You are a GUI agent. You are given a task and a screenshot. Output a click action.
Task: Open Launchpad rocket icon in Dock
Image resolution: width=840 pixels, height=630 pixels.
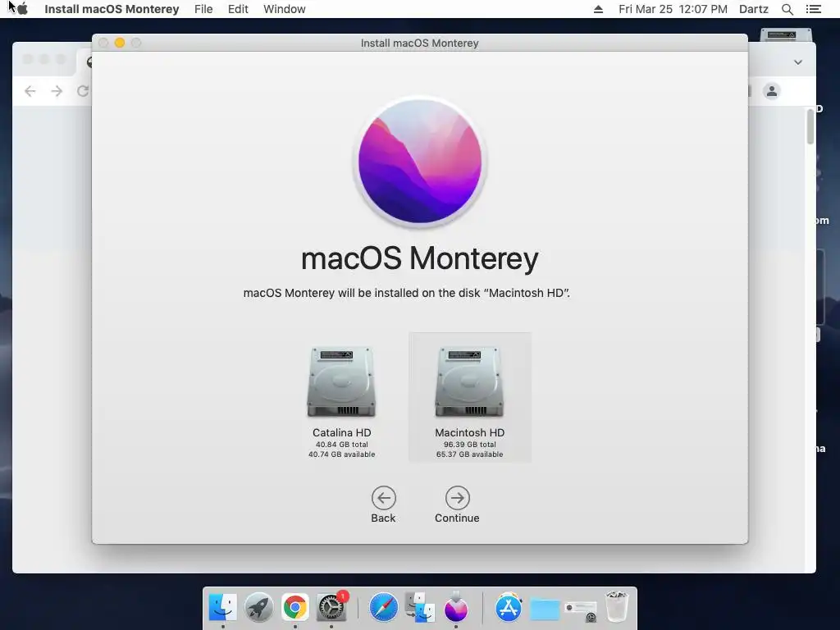(258, 607)
